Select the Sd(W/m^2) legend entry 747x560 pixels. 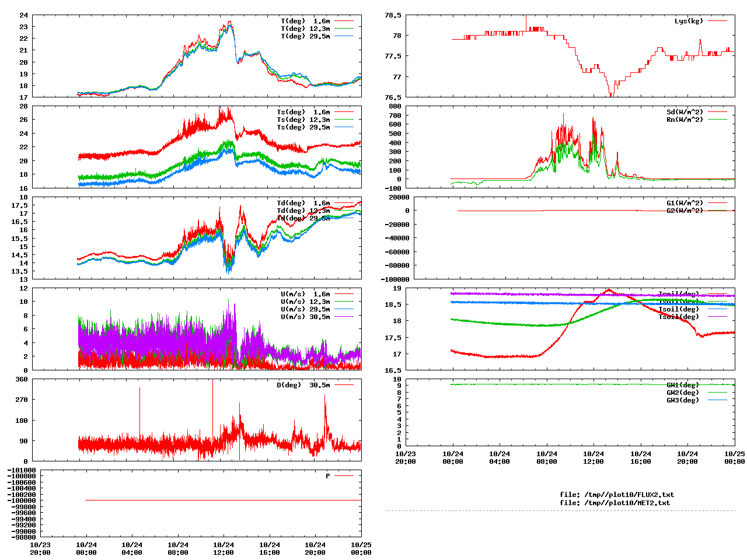[685, 112]
